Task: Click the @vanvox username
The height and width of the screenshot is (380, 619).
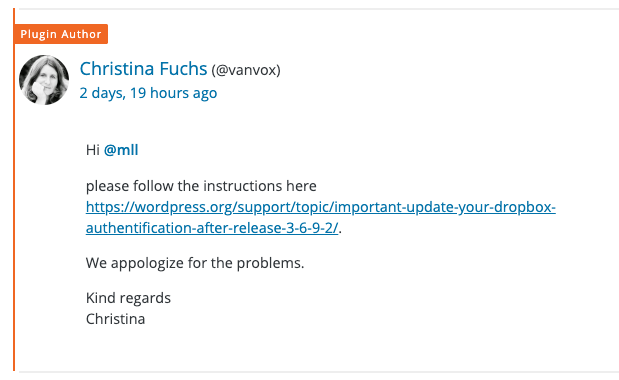Action: pos(246,70)
